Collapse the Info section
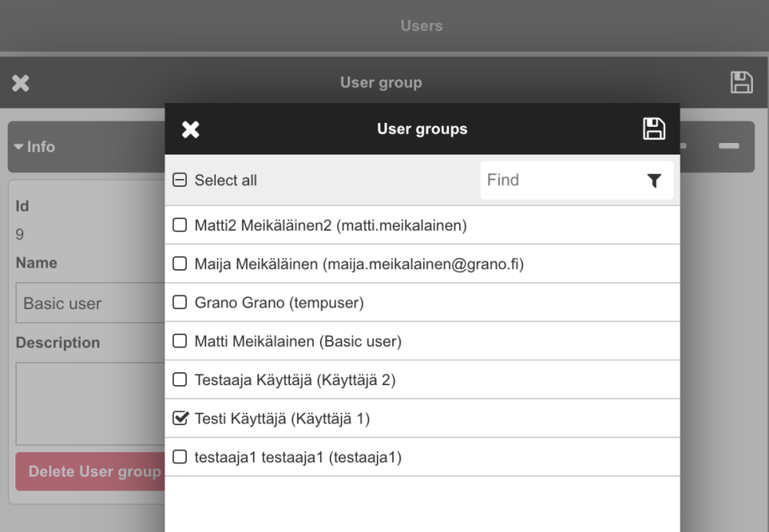The height and width of the screenshot is (532, 769). point(35,147)
